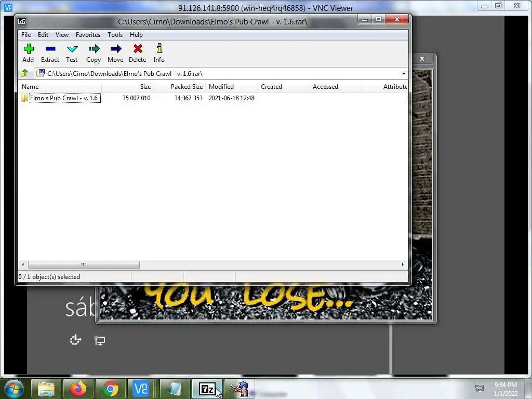Sort by Packed Size column header
This screenshot has height=399, width=532.
[x=179, y=87]
